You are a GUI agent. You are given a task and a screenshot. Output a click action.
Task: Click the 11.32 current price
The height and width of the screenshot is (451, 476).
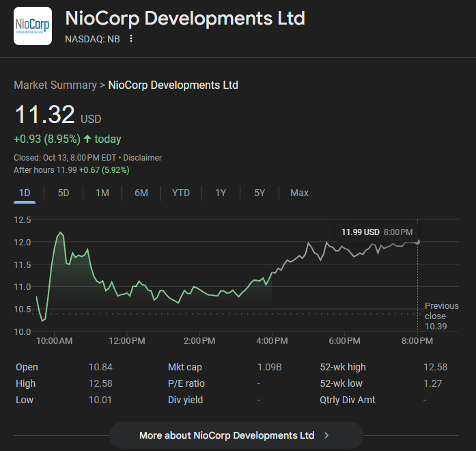(44, 115)
